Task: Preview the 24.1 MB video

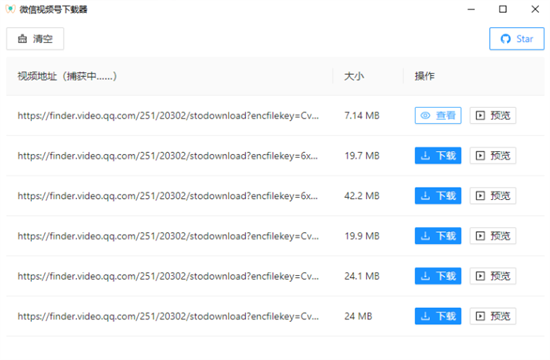Action: point(493,276)
